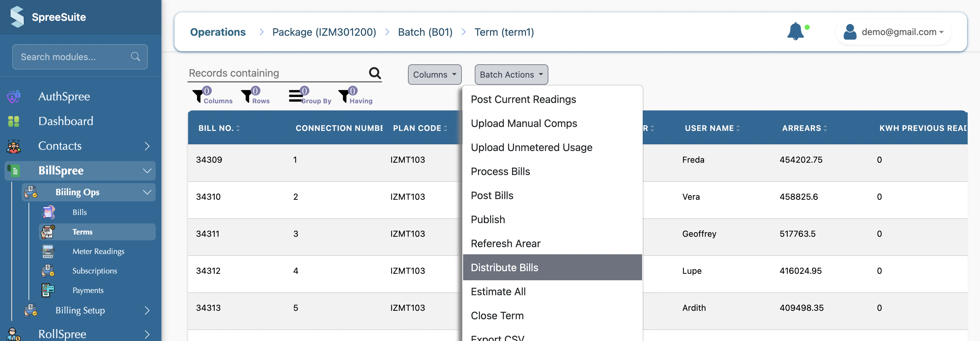Click the Meter Readings icon
Viewport: 980px width, 341px height.
[x=48, y=251]
